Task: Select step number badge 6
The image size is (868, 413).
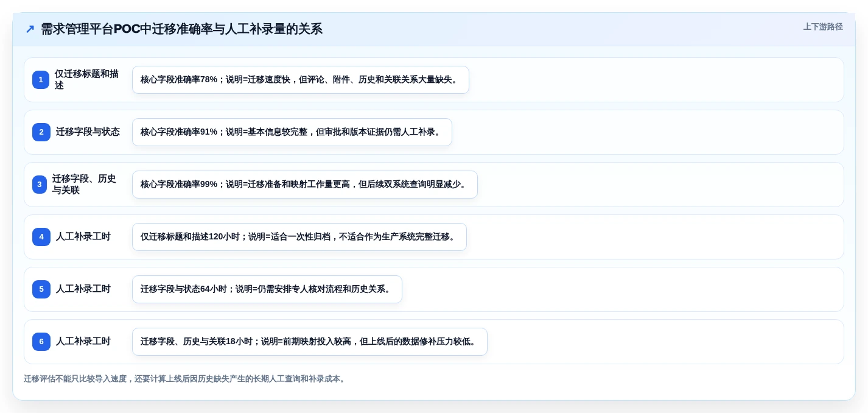Action: coord(41,342)
